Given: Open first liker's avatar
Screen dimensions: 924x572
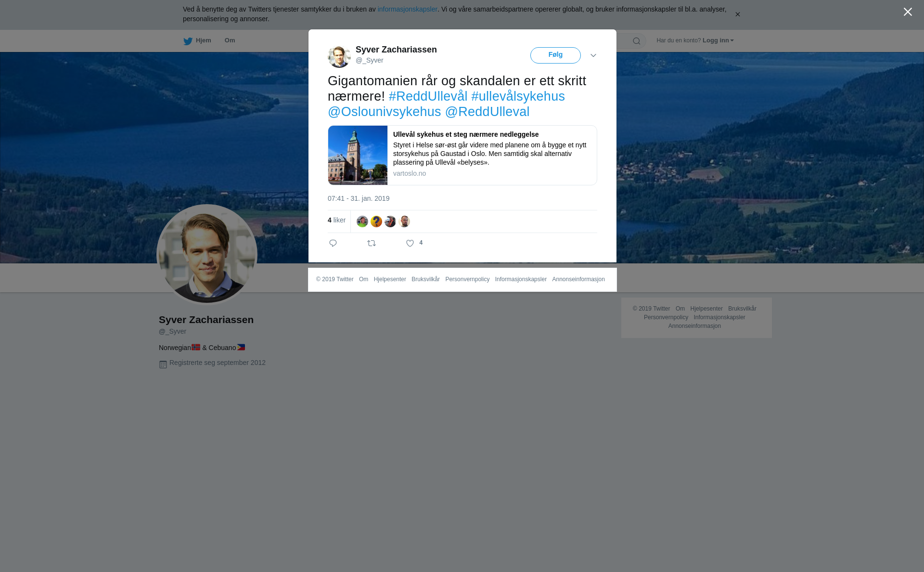Looking at the screenshot, I should coord(362,221).
